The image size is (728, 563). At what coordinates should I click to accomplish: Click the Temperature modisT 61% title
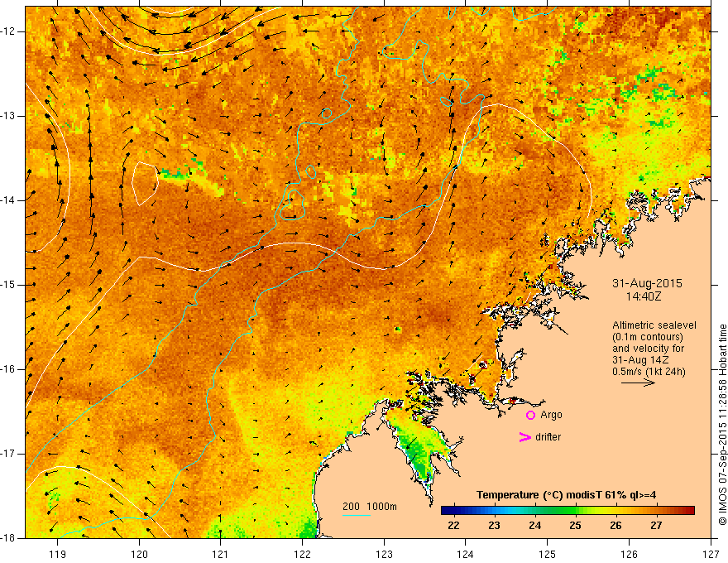click(x=566, y=495)
